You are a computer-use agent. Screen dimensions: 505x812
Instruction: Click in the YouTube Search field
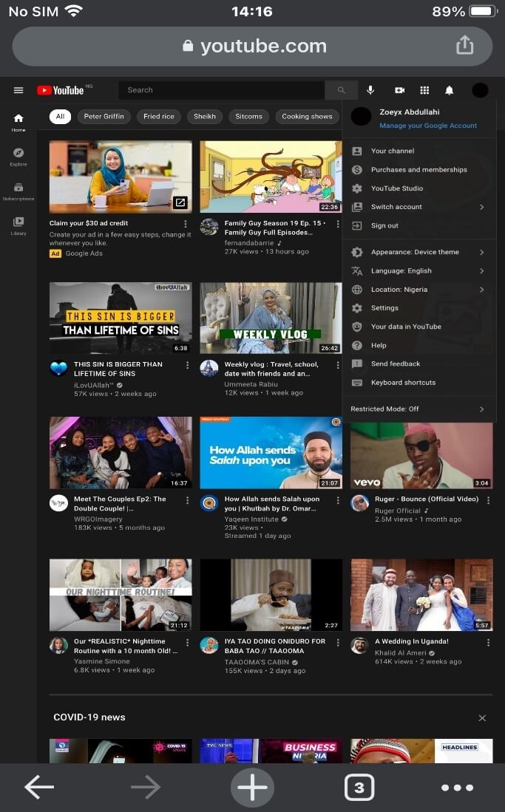click(222, 90)
